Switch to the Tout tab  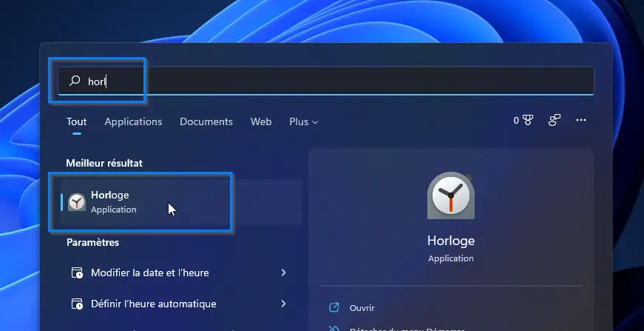(x=76, y=121)
